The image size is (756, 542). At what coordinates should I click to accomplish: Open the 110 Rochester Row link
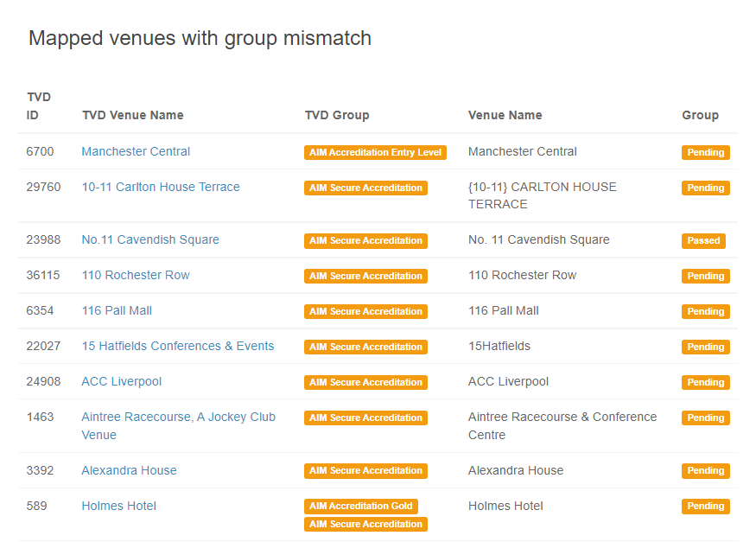136,275
